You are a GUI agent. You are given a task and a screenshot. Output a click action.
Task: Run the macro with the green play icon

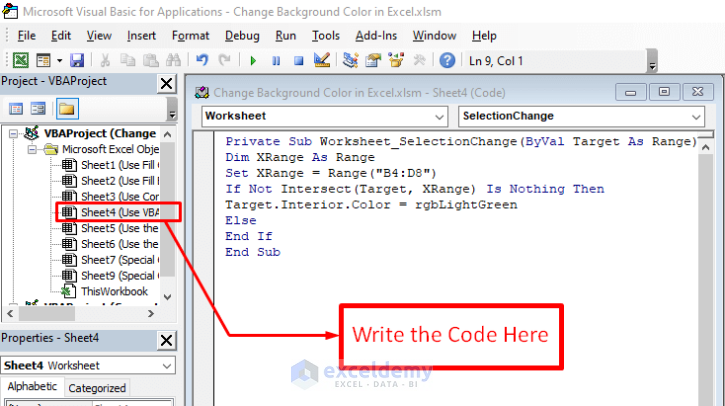click(x=253, y=61)
